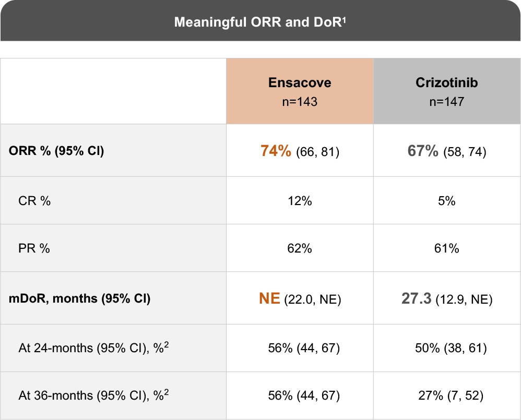Image resolution: width=521 pixels, height=420 pixels.
Task: Select the Crizotinib n=147 column header
Action: click(x=447, y=91)
